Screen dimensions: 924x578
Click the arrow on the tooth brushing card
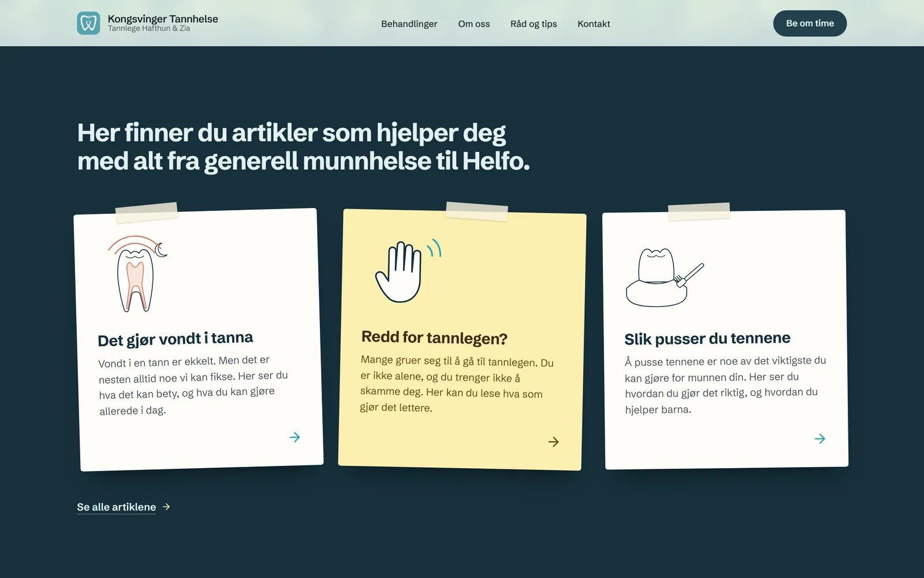pyautogui.click(x=819, y=439)
